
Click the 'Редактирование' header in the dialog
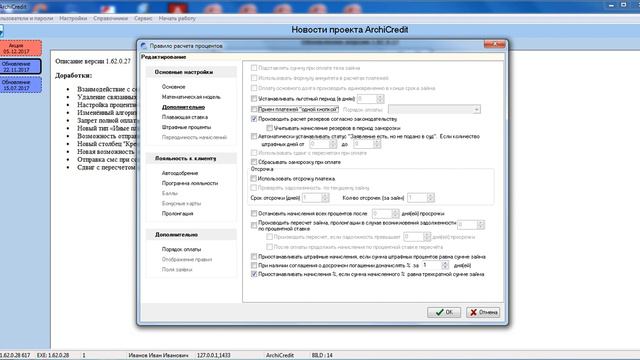164,57
